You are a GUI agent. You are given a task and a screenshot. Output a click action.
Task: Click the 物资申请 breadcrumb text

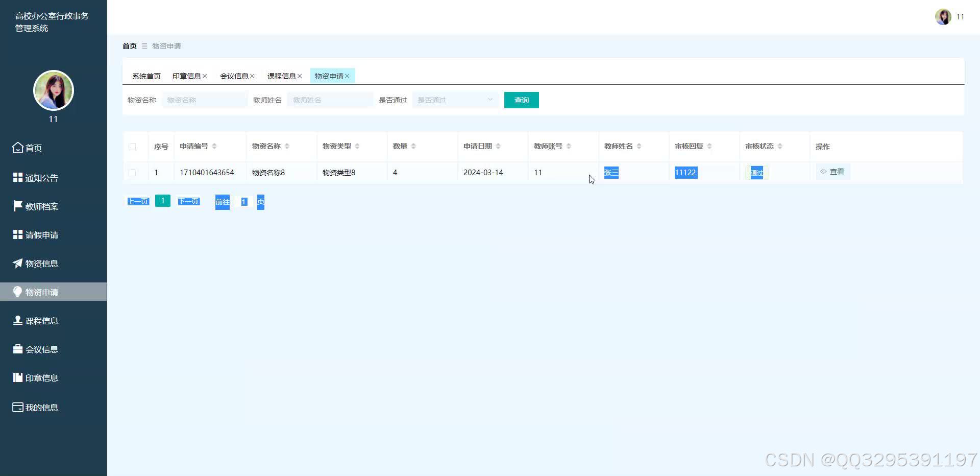(166, 46)
